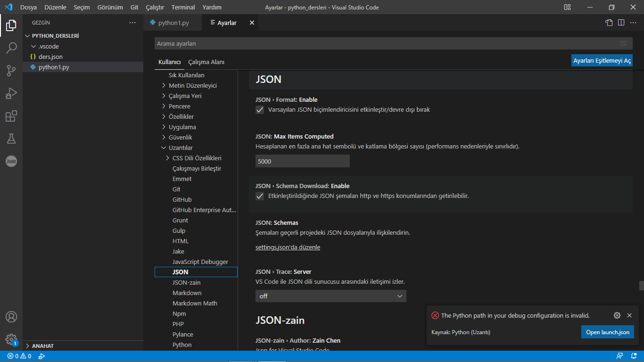644x362 pixels.
Task: Switch to the Çalışma Alanı tab
Action: point(206,62)
